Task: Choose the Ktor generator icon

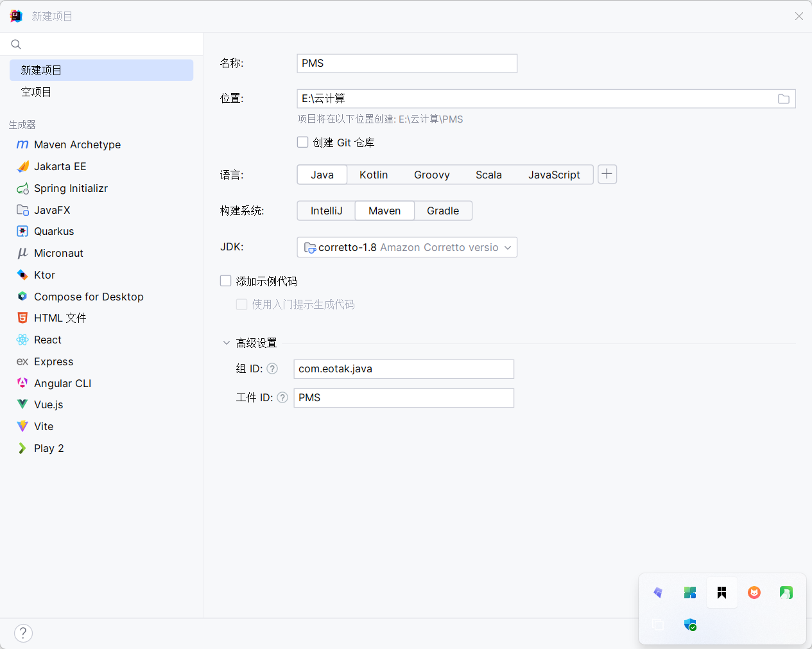Action: click(22, 275)
